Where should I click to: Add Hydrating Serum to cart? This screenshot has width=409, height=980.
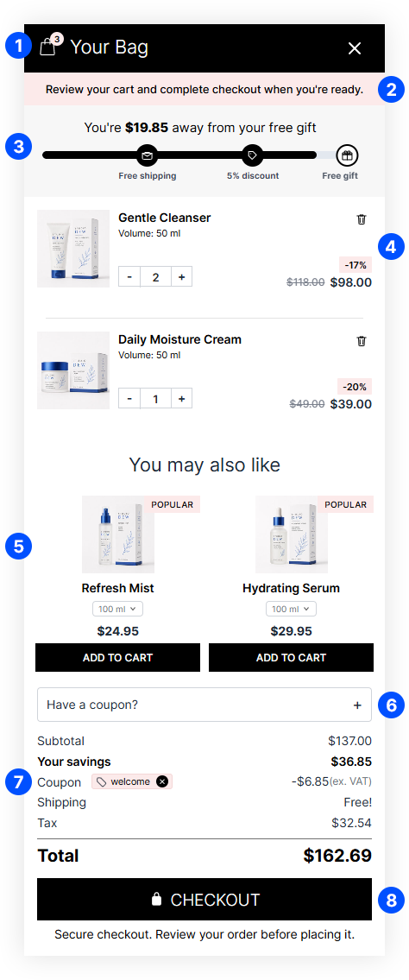[291, 657]
